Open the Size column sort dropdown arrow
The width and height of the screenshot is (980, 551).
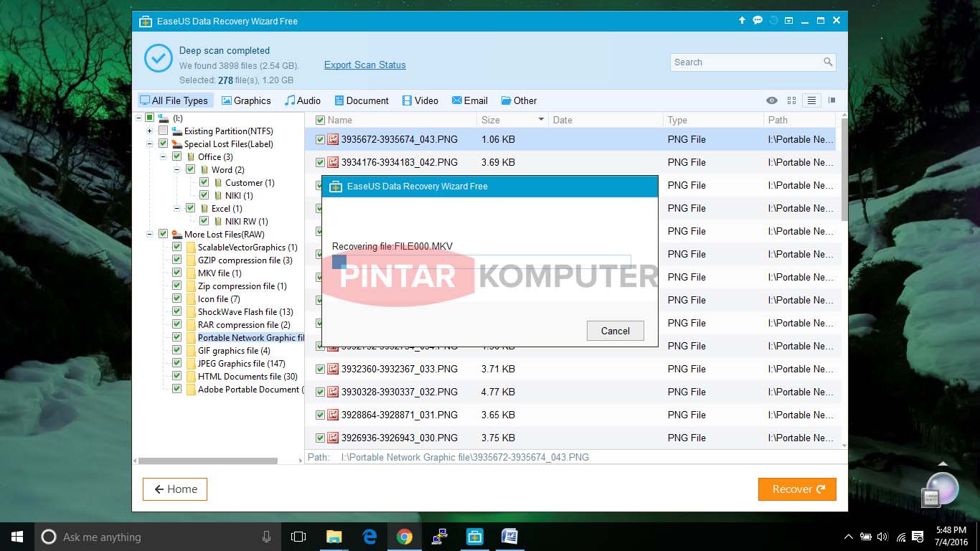click(x=540, y=120)
